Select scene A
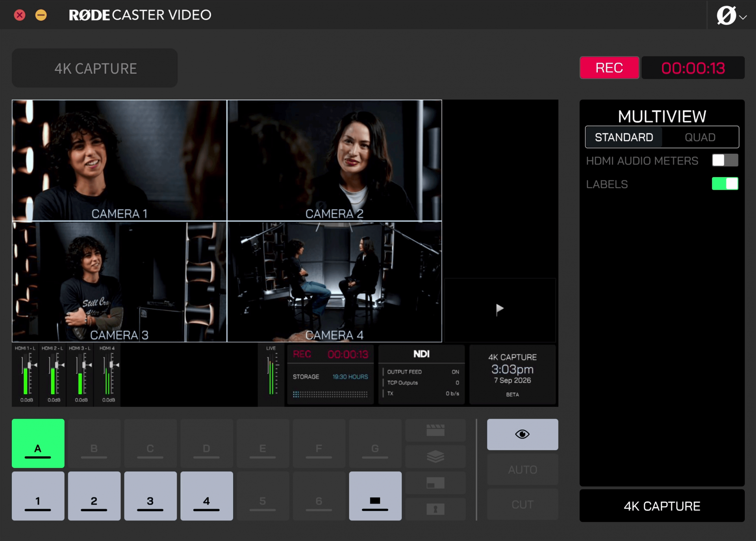Viewport: 756px width, 541px height. [x=38, y=443]
